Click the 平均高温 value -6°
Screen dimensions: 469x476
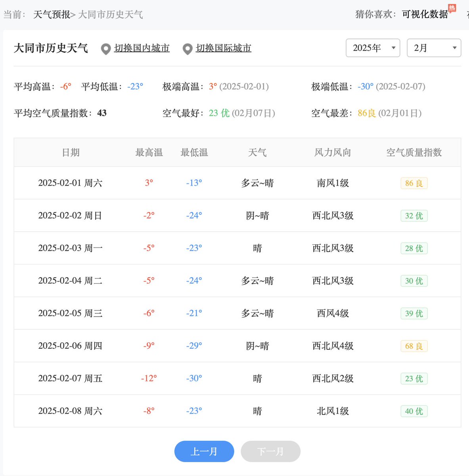(66, 86)
